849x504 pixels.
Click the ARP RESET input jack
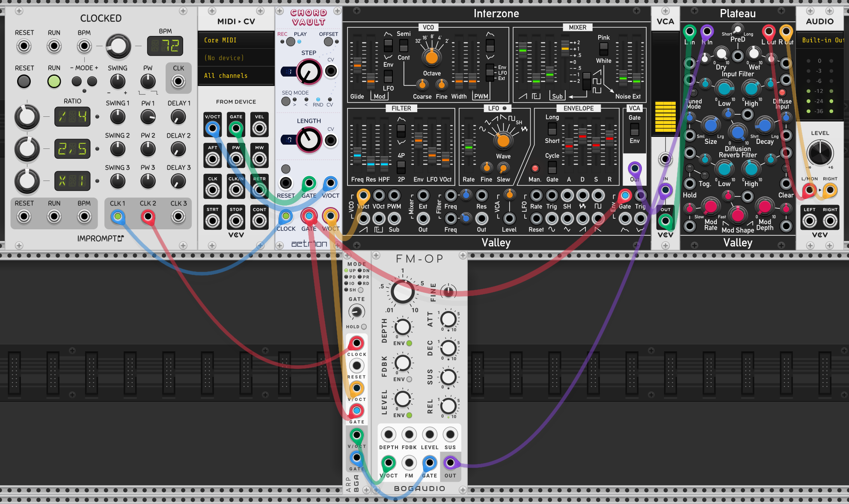[x=356, y=366]
